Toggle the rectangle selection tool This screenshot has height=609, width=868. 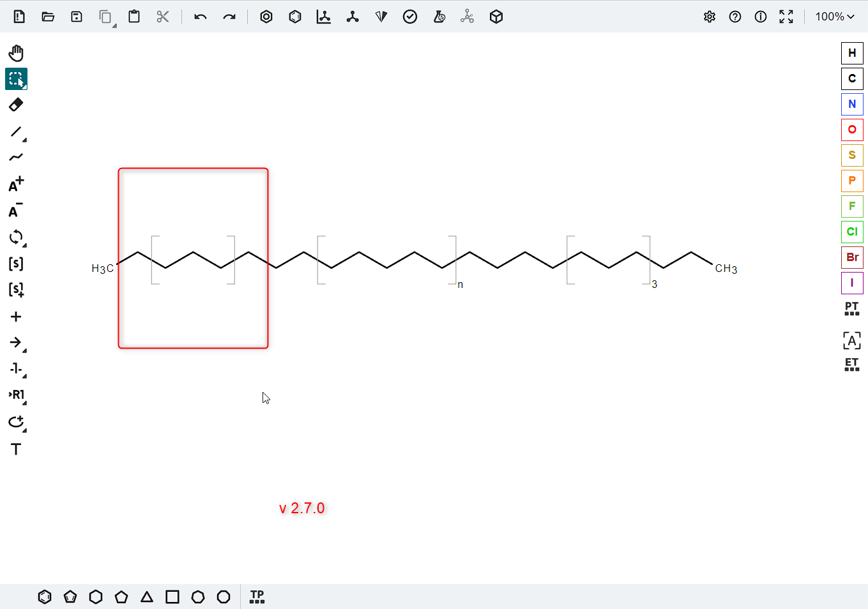17,79
